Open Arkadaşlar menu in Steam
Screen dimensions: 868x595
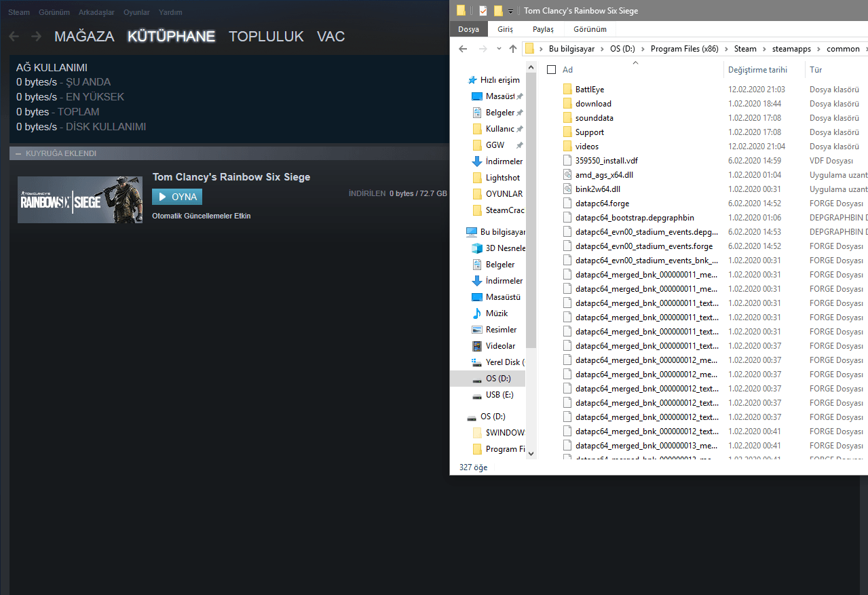tap(96, 12)
